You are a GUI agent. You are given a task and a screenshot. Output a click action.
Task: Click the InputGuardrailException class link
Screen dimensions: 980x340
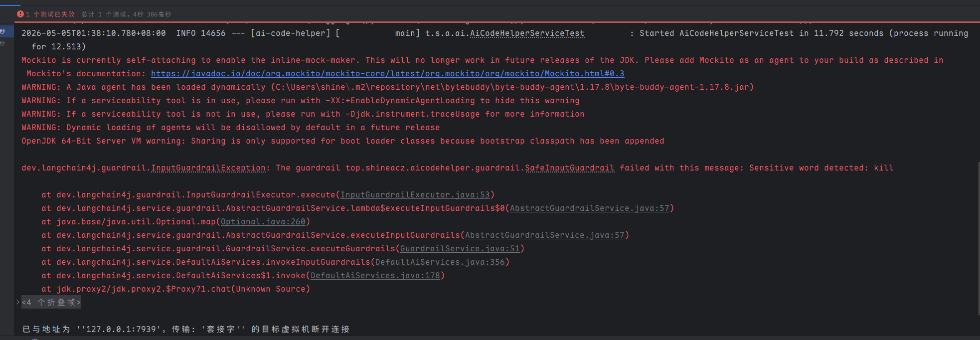(x=208, y=168)
